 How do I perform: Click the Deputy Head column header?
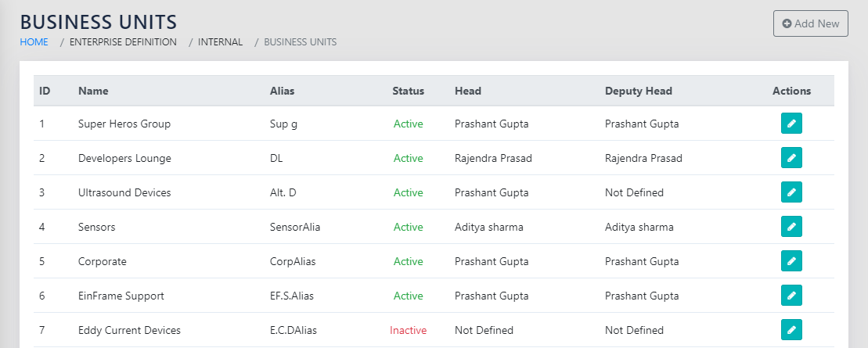click(x=638, y=91)
